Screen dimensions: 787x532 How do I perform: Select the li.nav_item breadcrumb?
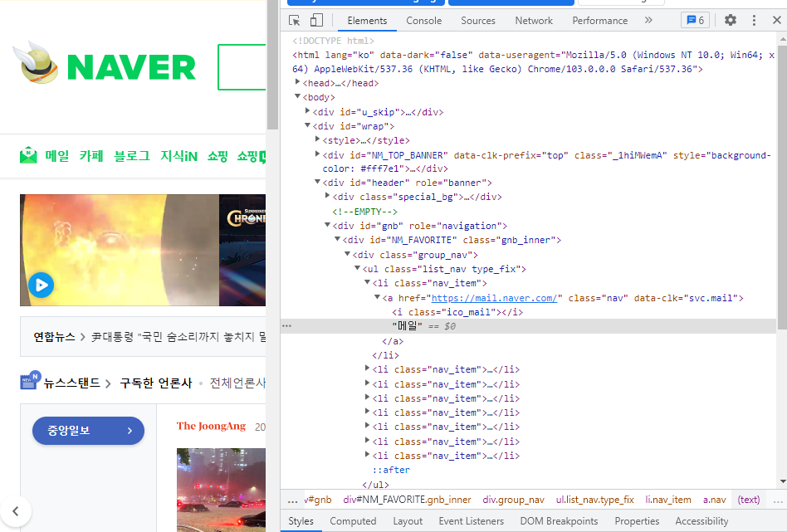(x=668, y=500)
